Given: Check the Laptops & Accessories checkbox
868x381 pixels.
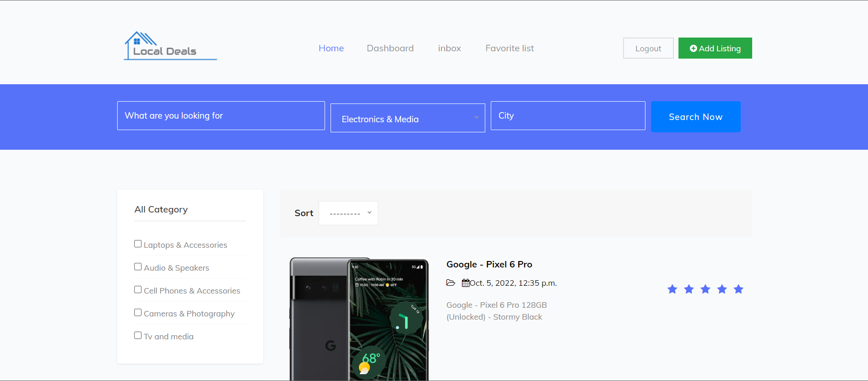Looking at the screenshot, I should 138,244.
